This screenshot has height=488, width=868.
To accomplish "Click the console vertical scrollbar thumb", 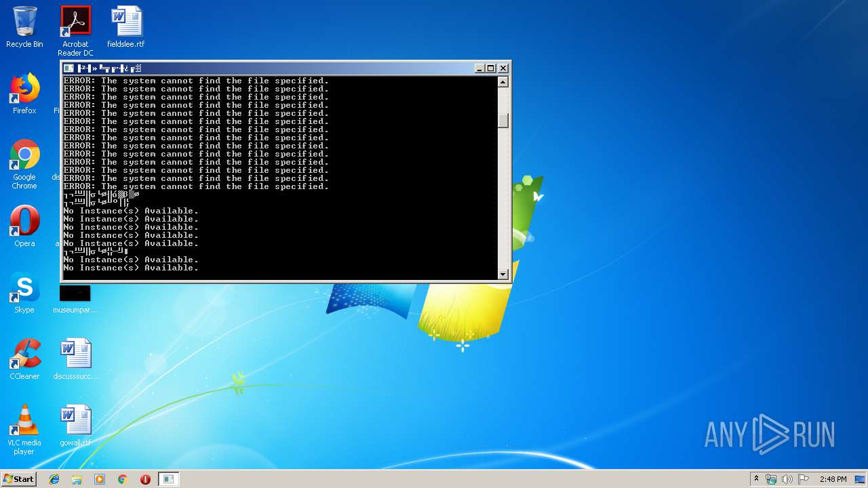I will [503, 121].
